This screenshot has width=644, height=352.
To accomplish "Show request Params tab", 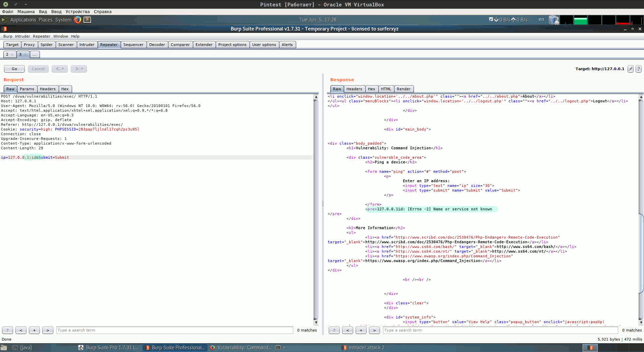I will coord(27,89).
